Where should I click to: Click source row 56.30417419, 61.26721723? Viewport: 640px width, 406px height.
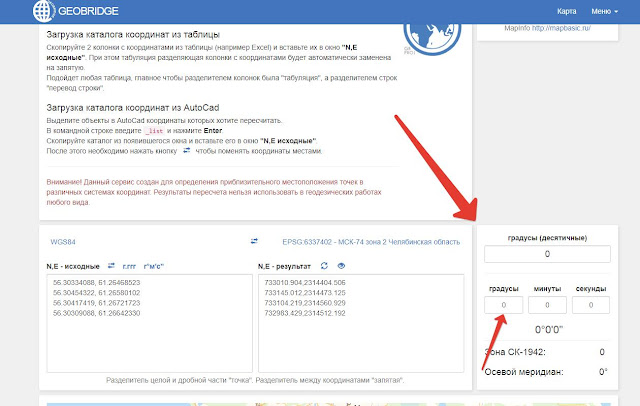pyautogui.click(x=96, y=303)
